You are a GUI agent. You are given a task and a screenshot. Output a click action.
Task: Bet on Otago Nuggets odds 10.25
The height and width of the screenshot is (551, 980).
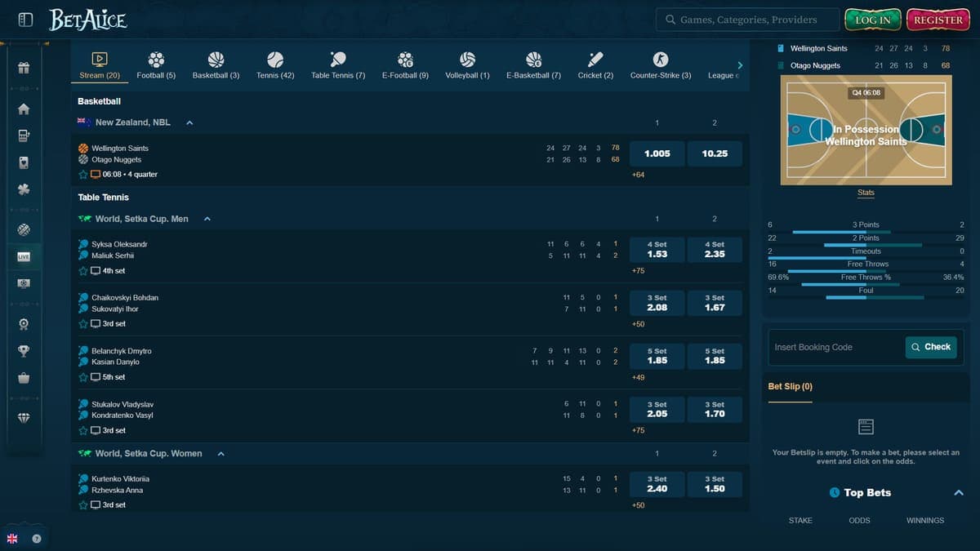point(715,153)
